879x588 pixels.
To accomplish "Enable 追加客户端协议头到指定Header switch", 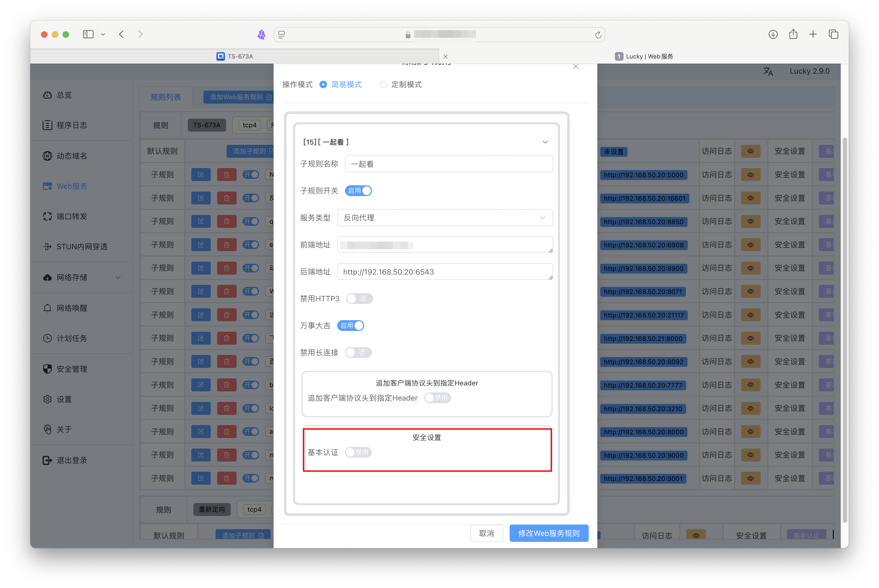I will (x=437, y=398).
